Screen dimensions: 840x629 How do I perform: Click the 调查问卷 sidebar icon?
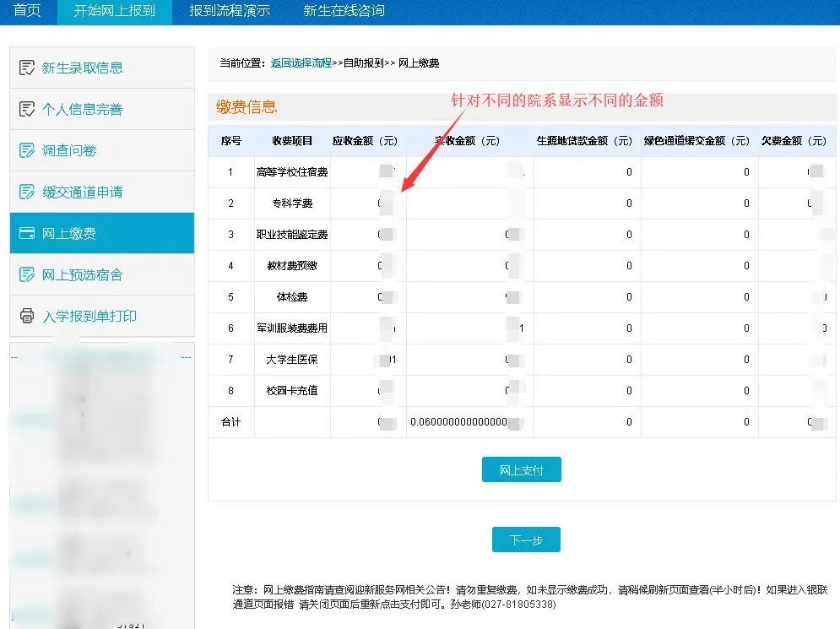27,150
